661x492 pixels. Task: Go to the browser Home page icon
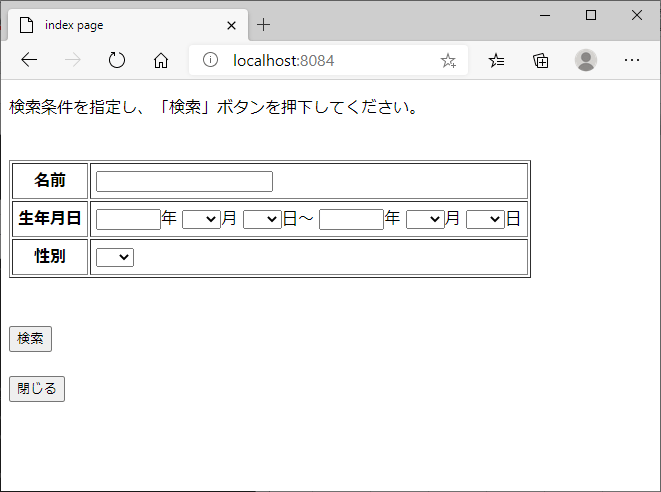click(x=160, y=60)
